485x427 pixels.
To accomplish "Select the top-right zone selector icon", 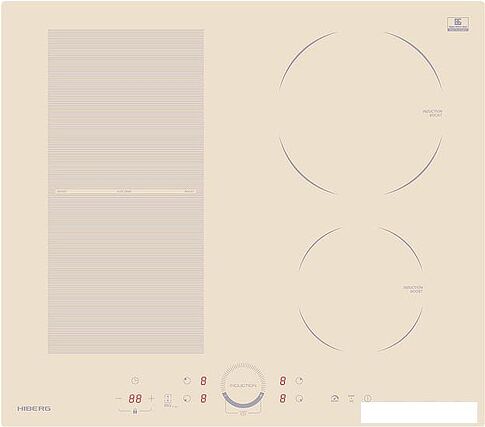I will pyautogui.click(x=299, y=380).
